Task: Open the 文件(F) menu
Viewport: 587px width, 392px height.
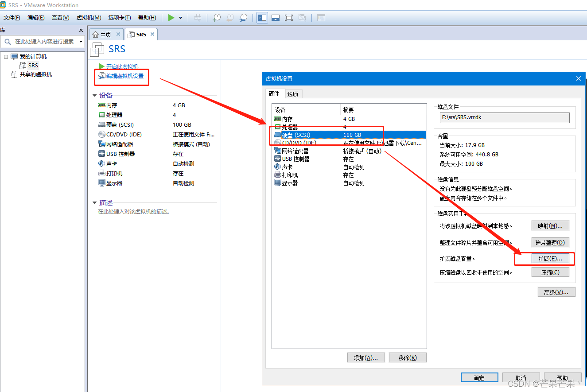Action: [x=12, y=18]
